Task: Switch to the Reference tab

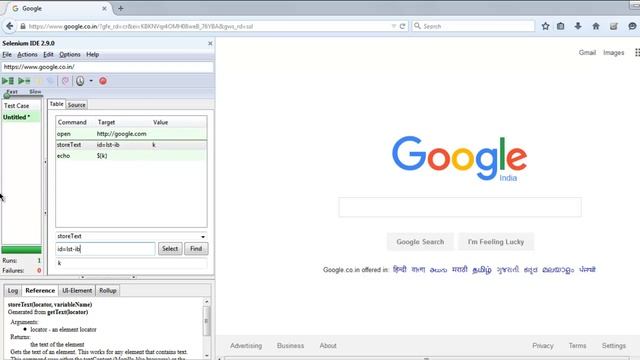Action: [40, 290]
